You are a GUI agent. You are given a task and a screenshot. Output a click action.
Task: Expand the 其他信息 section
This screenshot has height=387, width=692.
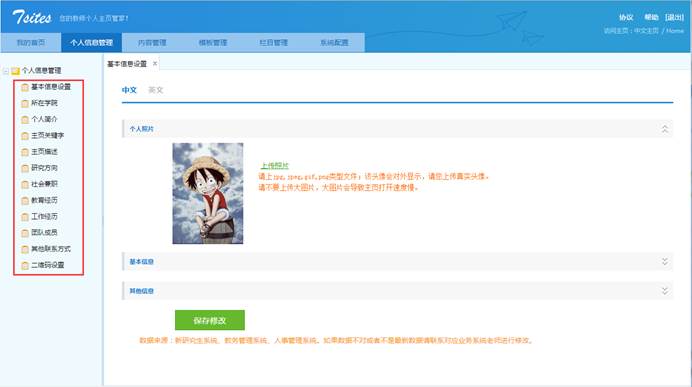[665, 291]
